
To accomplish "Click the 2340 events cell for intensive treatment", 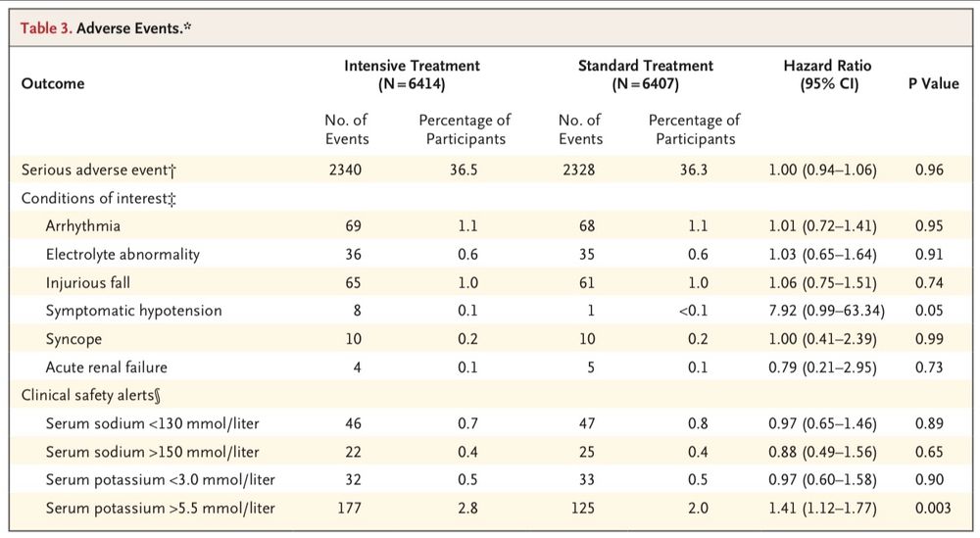I will click(345, 170).
